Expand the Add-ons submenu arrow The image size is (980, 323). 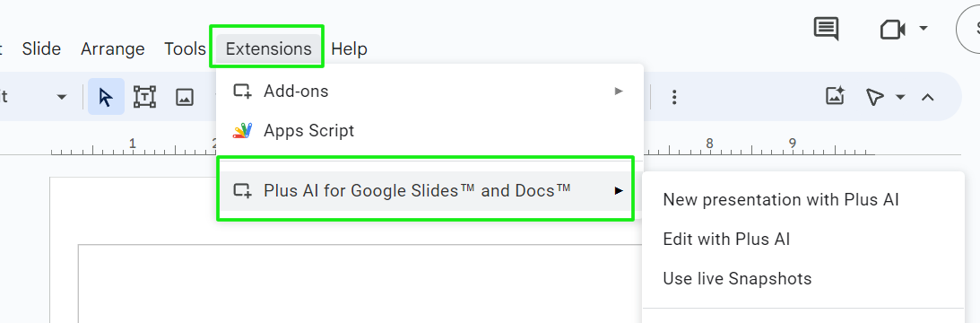[619, 92]
